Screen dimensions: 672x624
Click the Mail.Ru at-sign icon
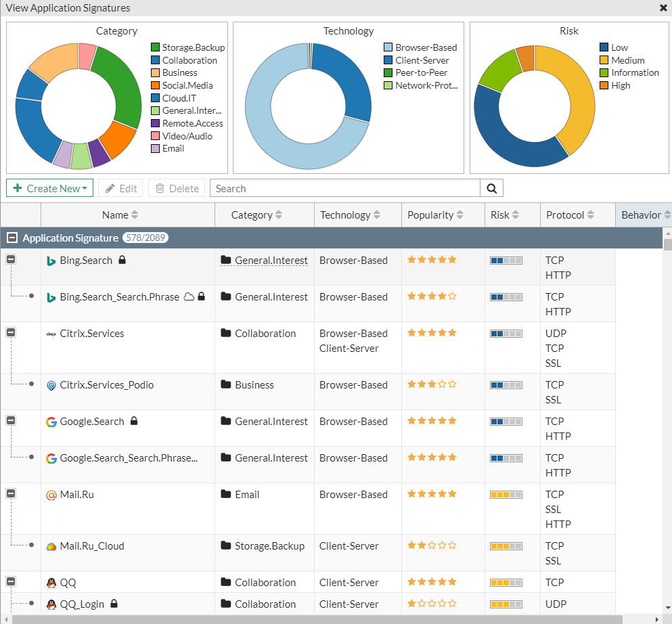(51, 495)
